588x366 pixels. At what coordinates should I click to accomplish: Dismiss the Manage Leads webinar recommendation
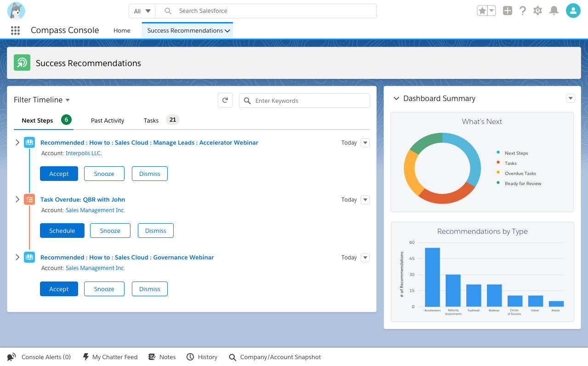coord(150,174)
